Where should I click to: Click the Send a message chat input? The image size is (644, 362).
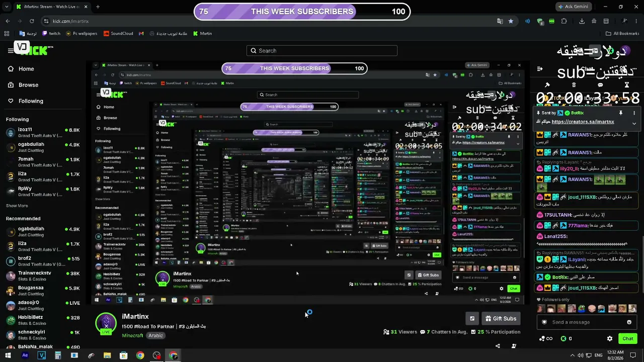point(586,322)
